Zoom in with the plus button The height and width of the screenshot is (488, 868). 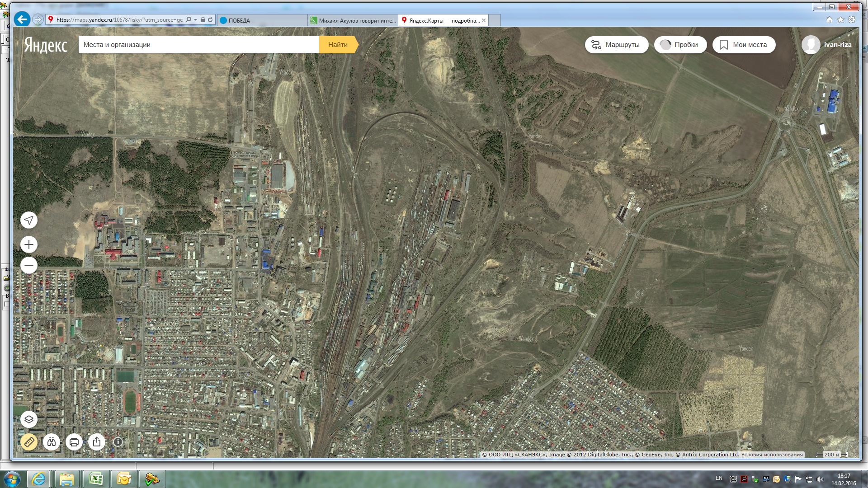coord(29,244)
